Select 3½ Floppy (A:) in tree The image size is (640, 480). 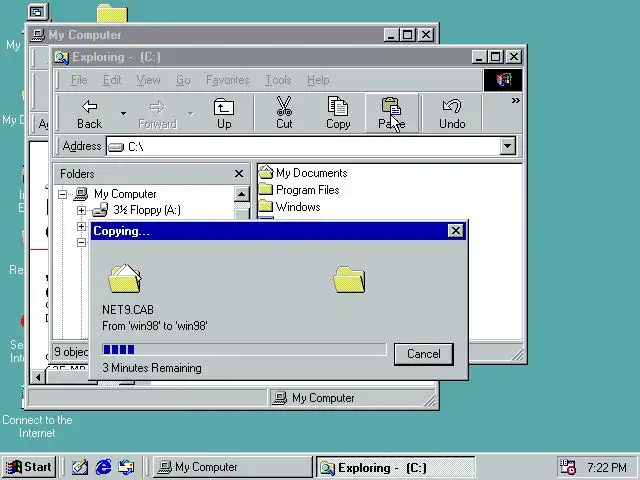click(x=147, y=210)
